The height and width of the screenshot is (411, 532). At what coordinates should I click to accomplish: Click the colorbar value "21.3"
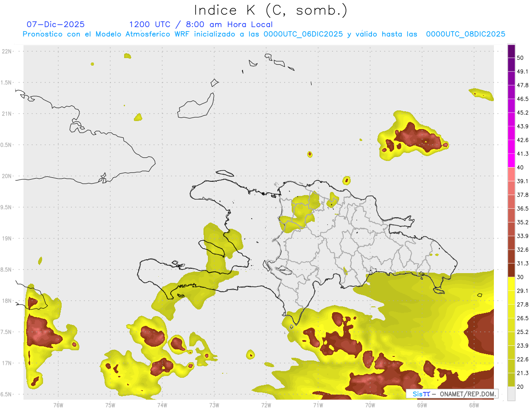pyautogui.click(x=523, y=373)
